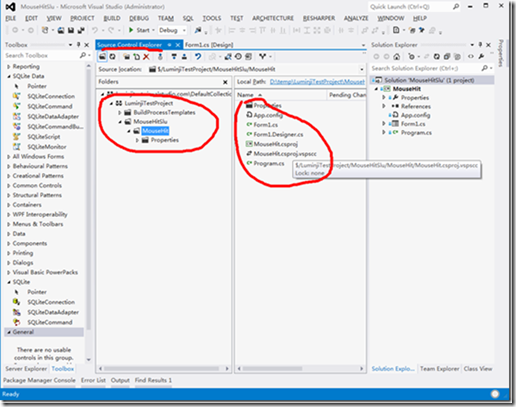
Task: Click the search magnifier in Toolbox search
Action: 82,55
